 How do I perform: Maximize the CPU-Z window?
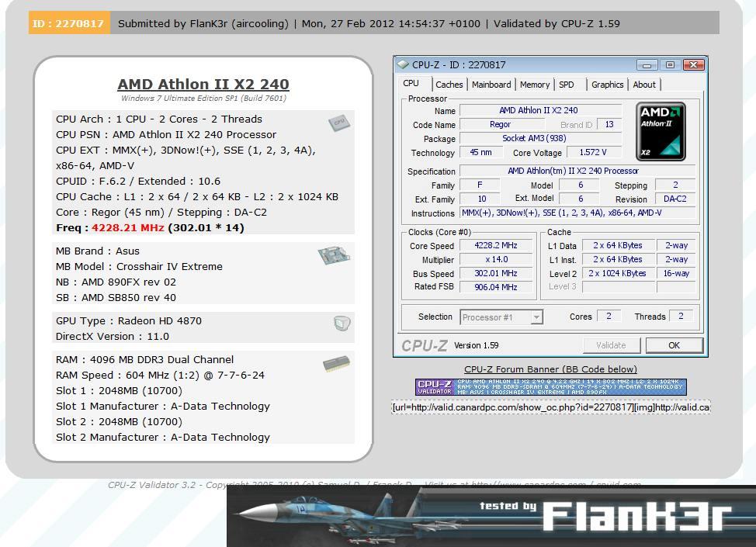(670, 64)
